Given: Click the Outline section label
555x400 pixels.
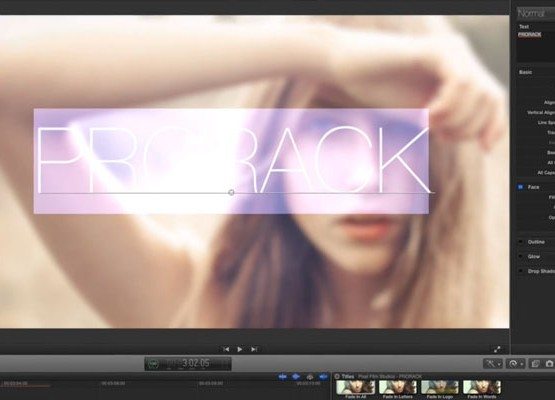Looking at the screenshot, I should pos(536,242).
